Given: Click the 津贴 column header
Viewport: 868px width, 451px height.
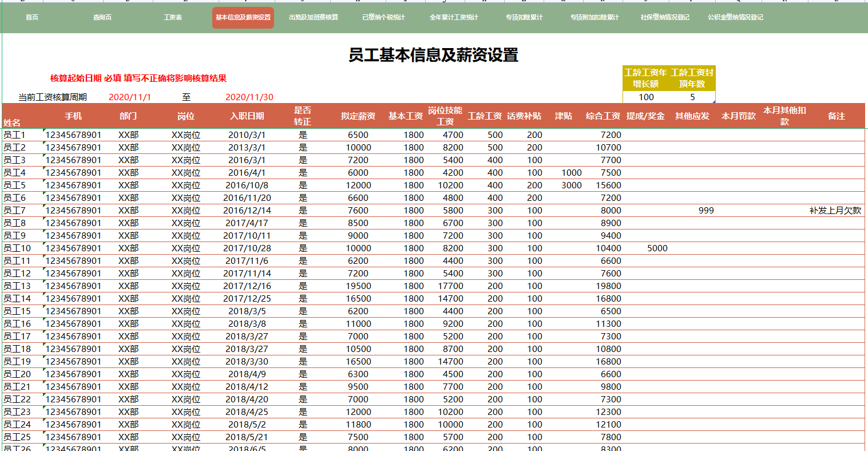Looking at the screenshot, I should coord(564,116).
